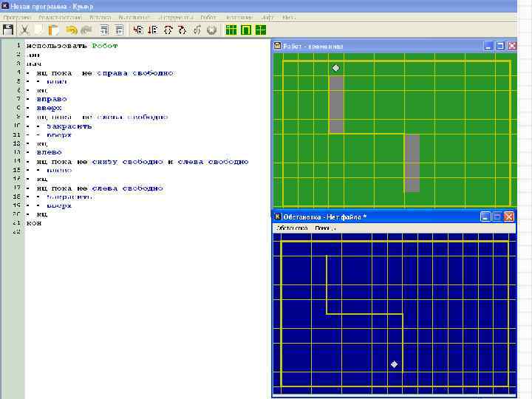This screenshot has width=532, height=399.
Task: Click the 'нач' keyword on line 3
Action: [x=34, y=64]
